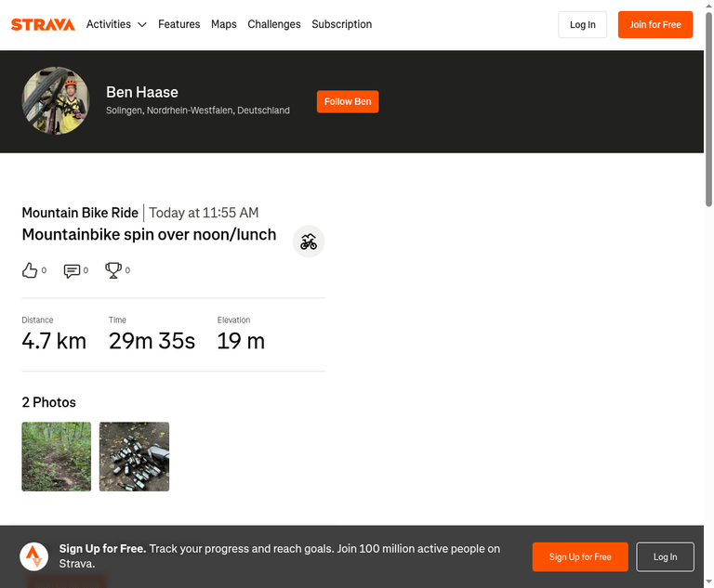Viewport: 714px width, 588px height.
Task: Go to the Features page
Action: tap(178, 24)
